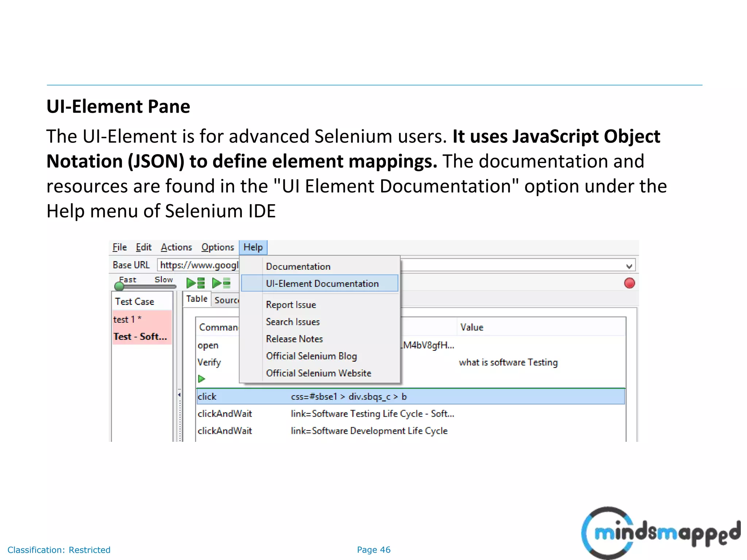Choose UI-Element Documentation menu entry
747x560 pixels.
[x=322, y=284]
